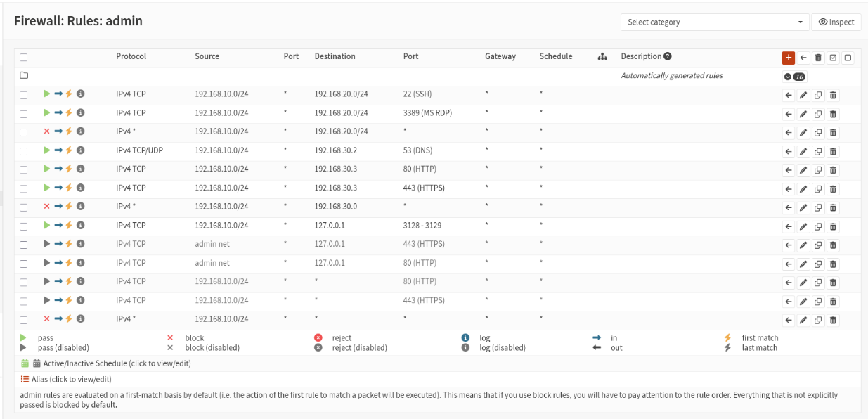Edit the 22 (SSH) rule with pencil icon
Viewport: 868px width, 419px height.
[803, 95]
